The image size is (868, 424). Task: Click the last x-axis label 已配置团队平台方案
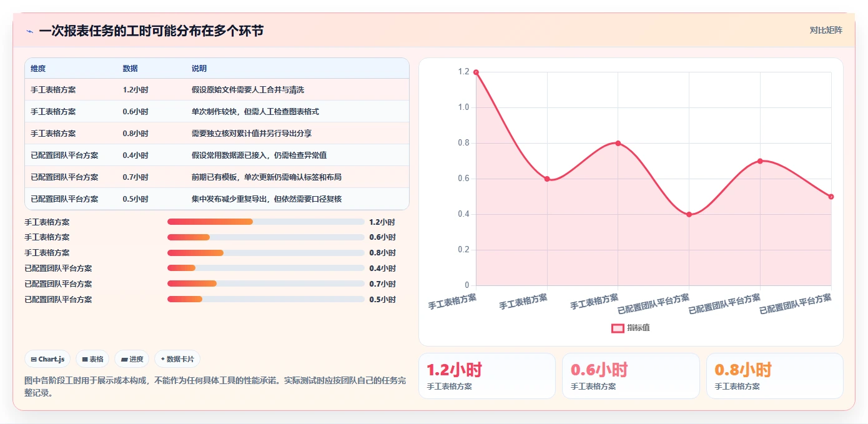coord(796,303)
